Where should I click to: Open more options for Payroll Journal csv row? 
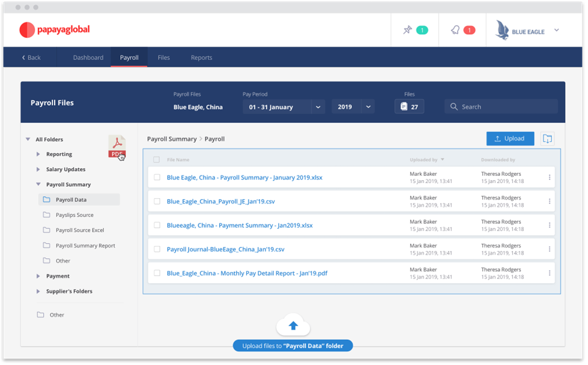coord(550,249)
